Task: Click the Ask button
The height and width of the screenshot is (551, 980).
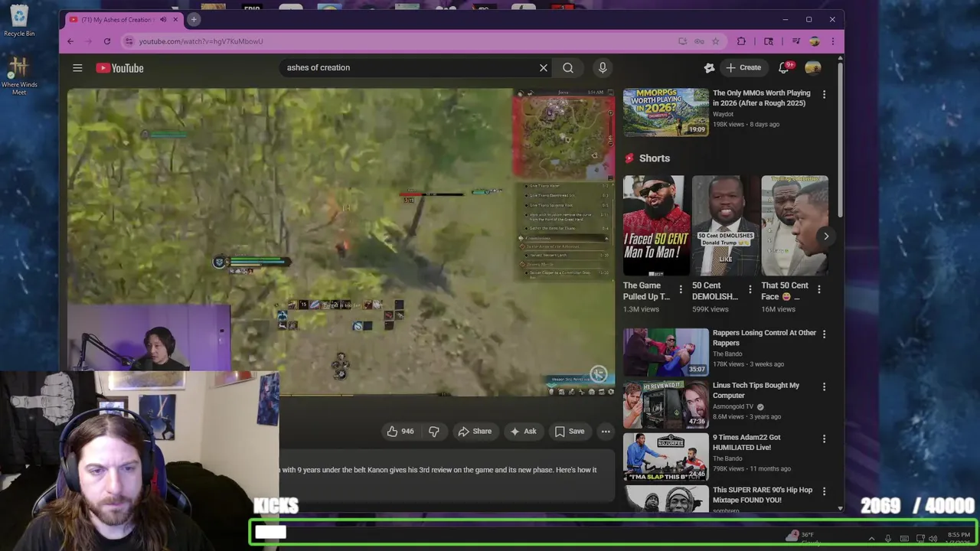Action: point(523,432)
